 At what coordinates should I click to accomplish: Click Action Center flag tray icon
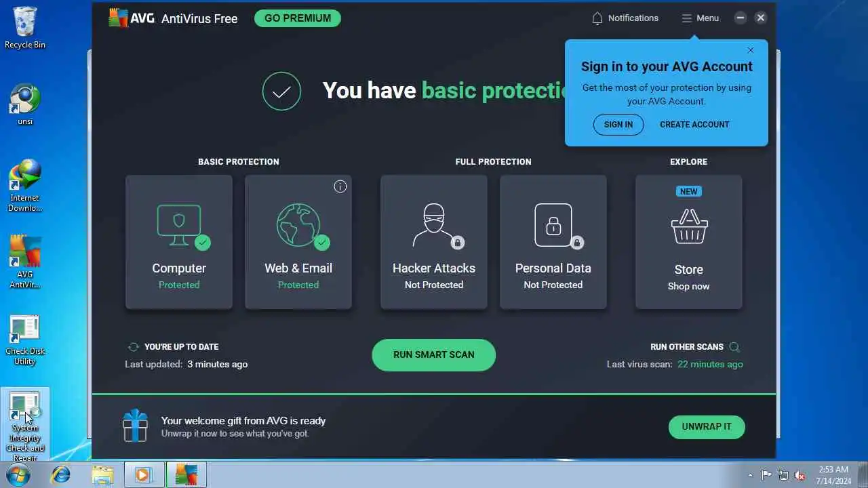pos(766,475)
